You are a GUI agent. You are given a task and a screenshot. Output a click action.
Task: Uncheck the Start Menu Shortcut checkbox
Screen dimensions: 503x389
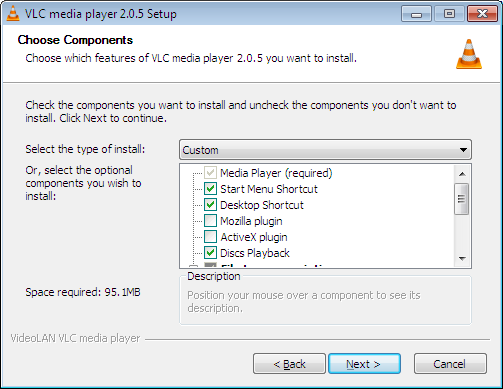point(210,189)
